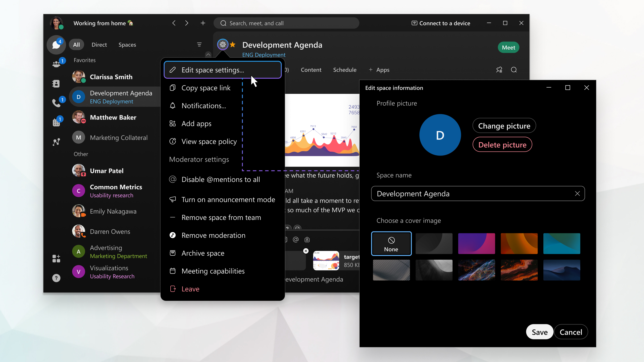
Task: Open the ENG Deployment team link in header
Action: tap(264, 55)
